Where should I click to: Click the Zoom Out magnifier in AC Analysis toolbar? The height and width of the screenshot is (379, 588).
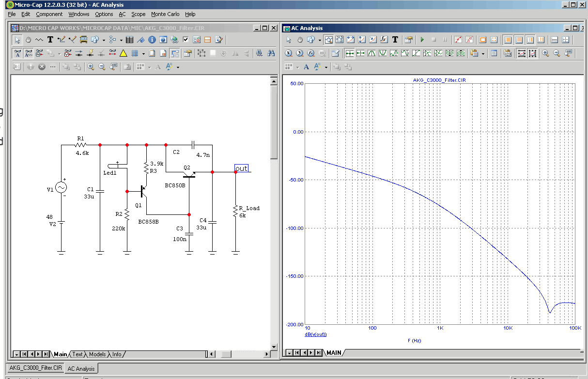point(557,53)
